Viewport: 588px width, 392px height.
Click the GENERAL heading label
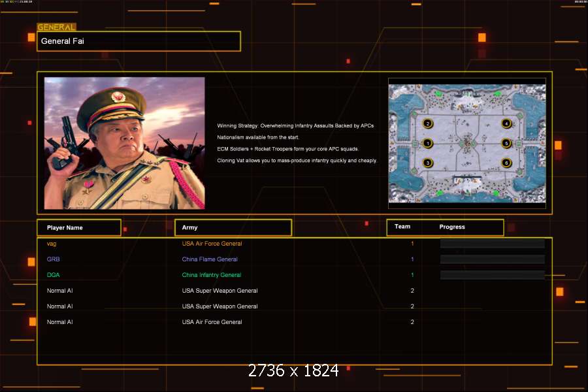coord(56,27)
